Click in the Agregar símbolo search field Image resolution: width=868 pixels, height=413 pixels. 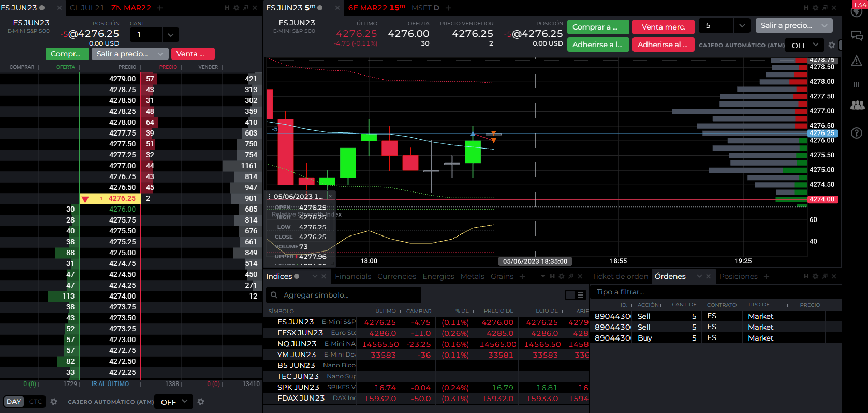click(344, 295)
